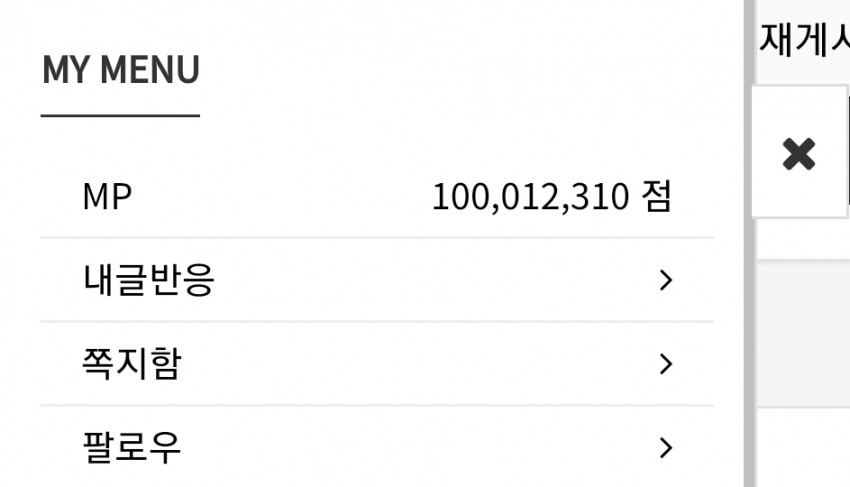
Task: Expand the 팔로우 chevron arrow
Action: (x=666, y=447)
